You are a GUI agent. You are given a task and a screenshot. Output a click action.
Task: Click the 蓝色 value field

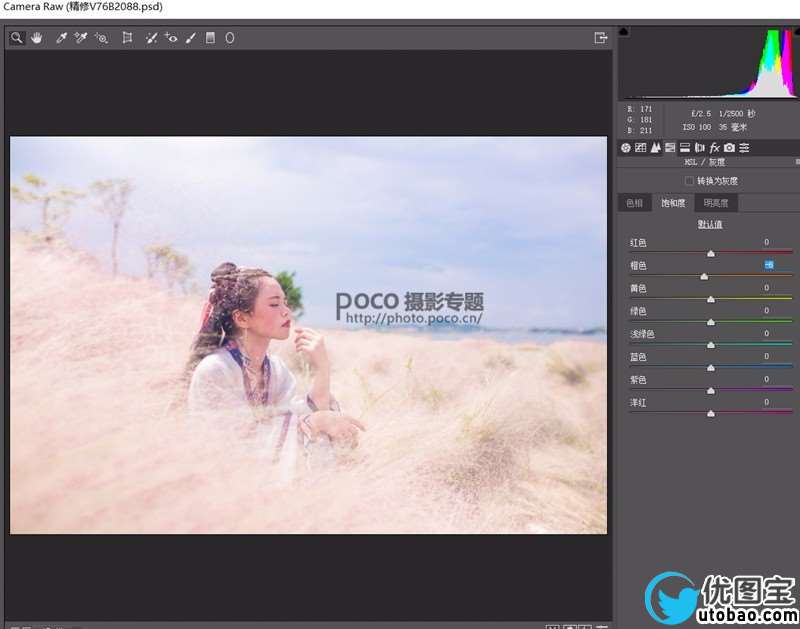point(766,356)
